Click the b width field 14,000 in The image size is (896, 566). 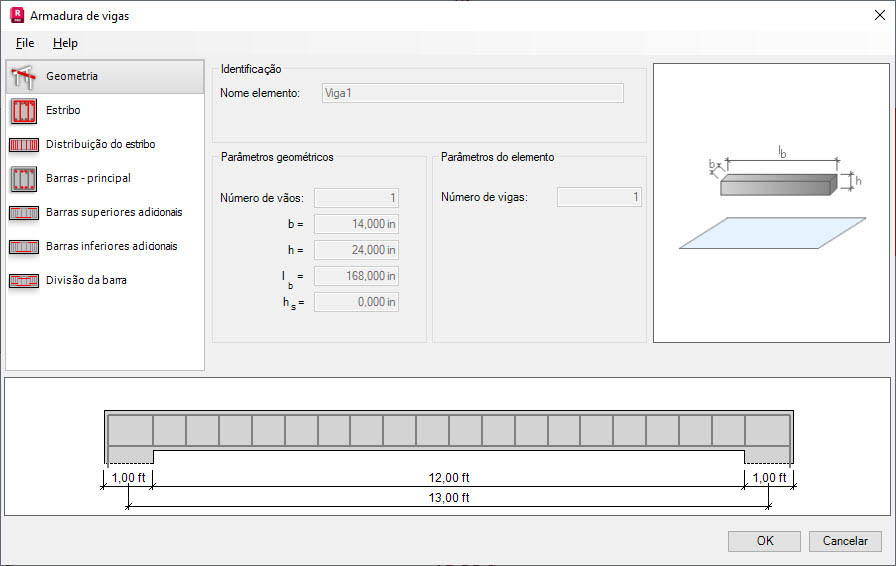click(356, 224)
